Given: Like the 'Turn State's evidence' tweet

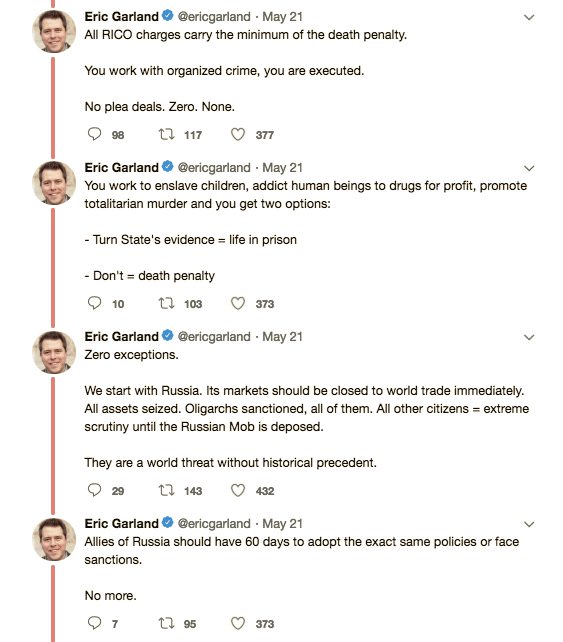Looking at the screenshot, I should coord(238,303).
